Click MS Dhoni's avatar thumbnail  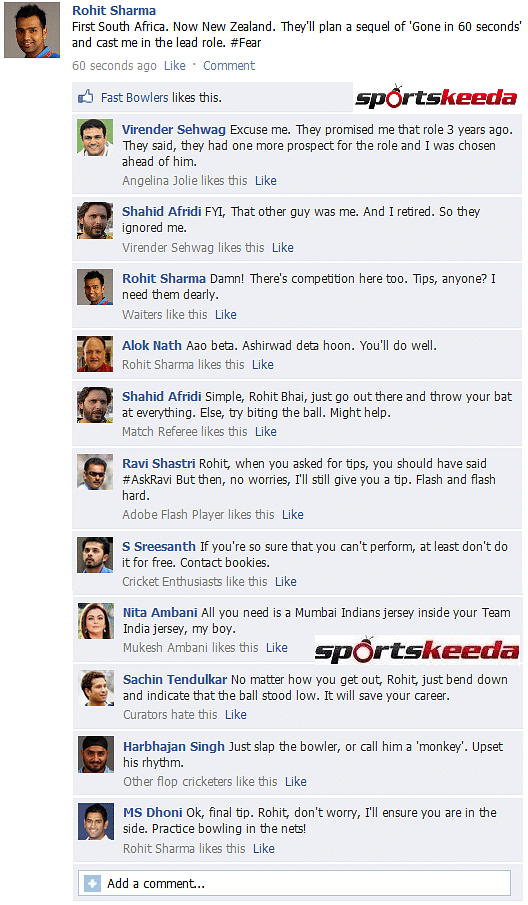(96, 822)
